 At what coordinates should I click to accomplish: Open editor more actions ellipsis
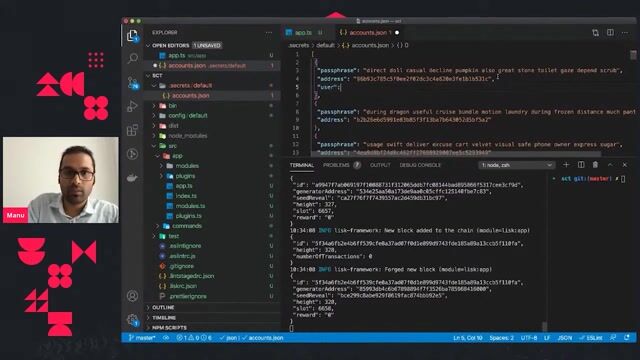click(625, 33)
